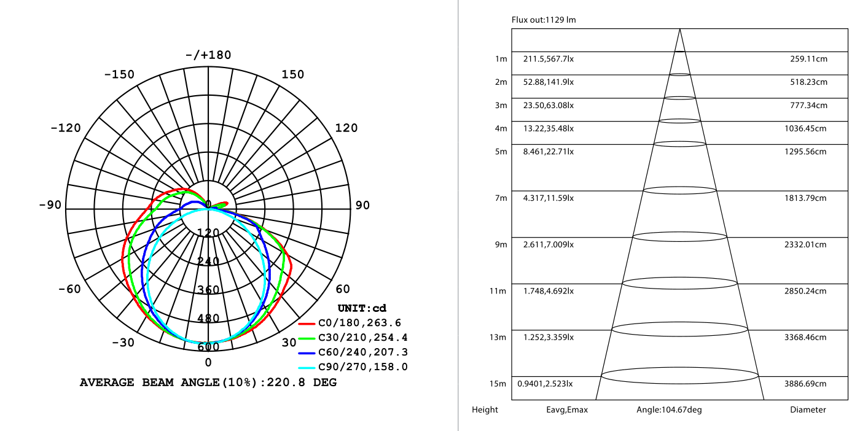Click the diameter value 1036.45cm
Viewport: 868px width, 431px height.
(805, 129)
